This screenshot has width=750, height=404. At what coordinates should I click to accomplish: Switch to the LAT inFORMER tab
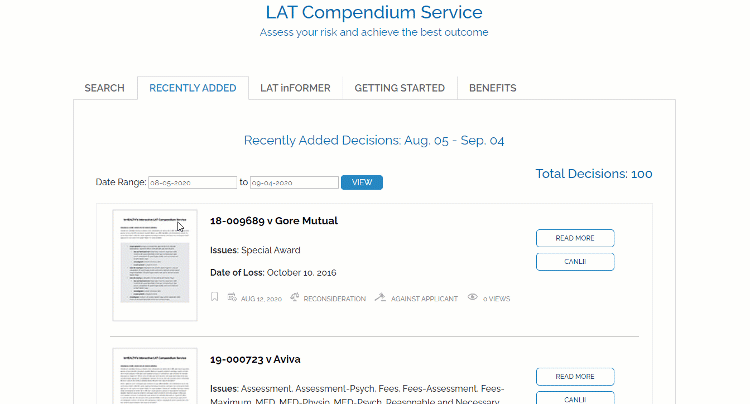pyautogui.click(x=295, y=88)
